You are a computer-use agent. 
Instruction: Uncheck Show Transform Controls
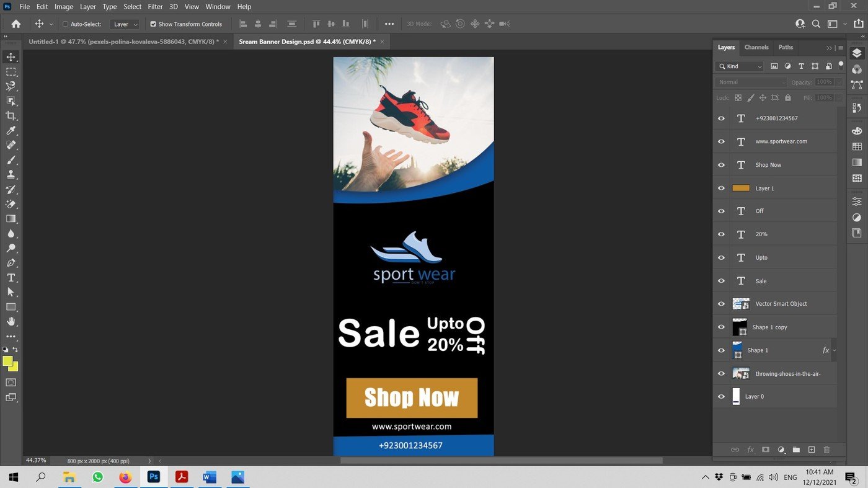(x=153, y=24)
